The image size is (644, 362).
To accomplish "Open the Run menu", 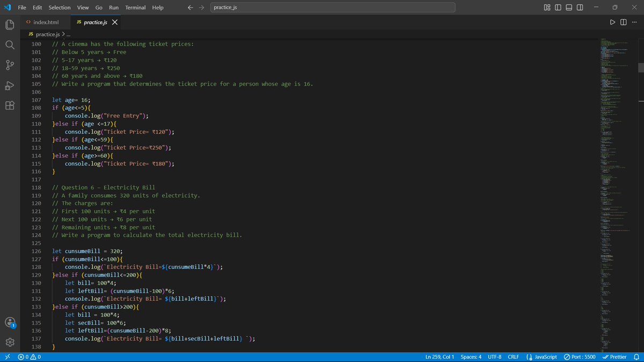I will (114, 8).
